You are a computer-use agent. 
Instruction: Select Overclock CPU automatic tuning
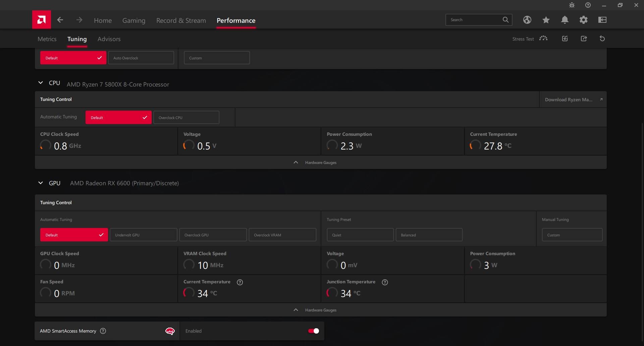click(186, 118)
